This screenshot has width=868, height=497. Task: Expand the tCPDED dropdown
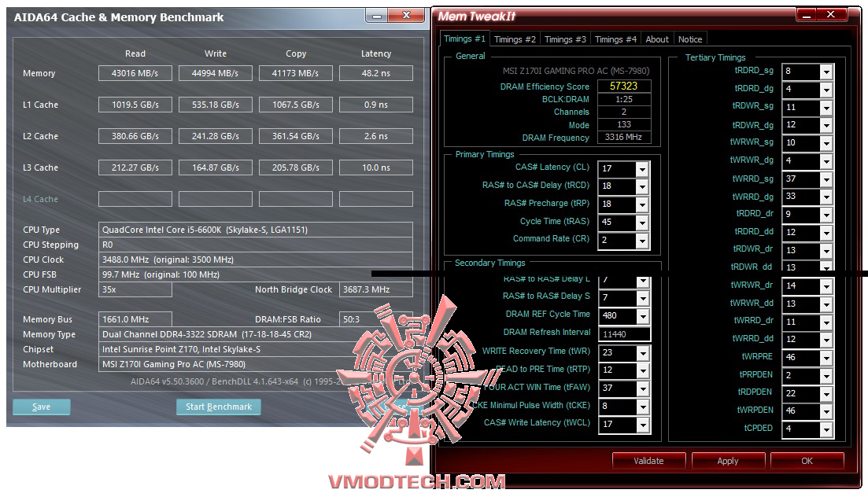pos(826,429)
